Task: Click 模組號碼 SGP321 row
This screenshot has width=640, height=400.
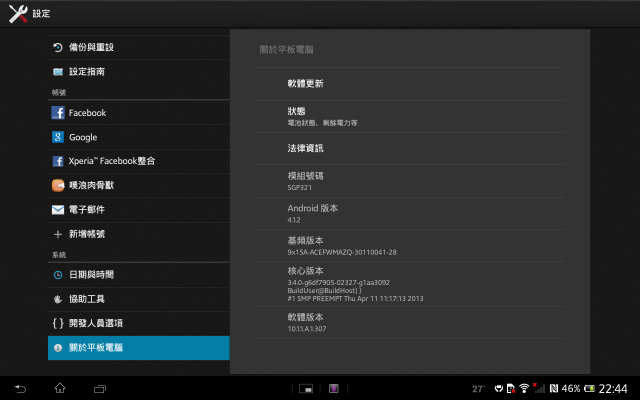Action: click(x=410, y=181)
